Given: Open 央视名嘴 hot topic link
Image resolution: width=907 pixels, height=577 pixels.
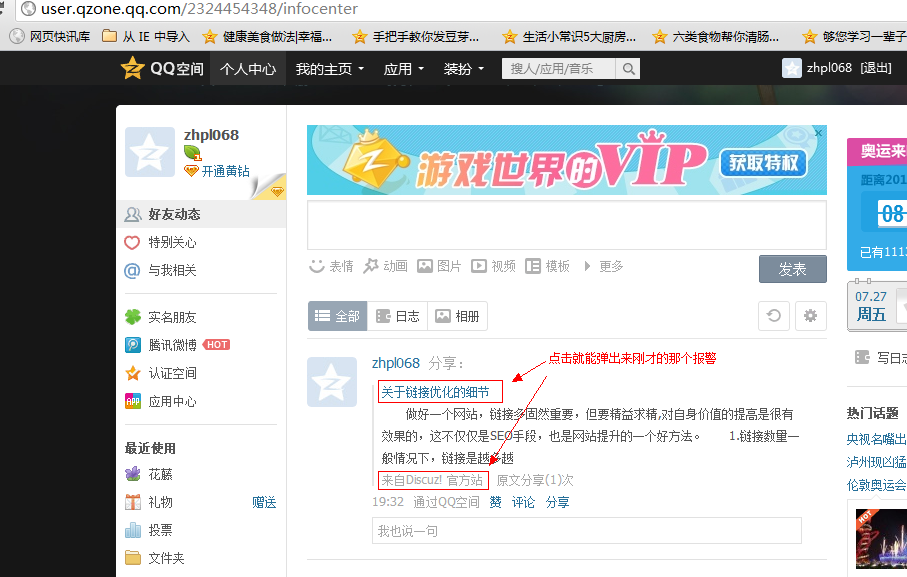Looking at the screenshot, I should point(876,439).
